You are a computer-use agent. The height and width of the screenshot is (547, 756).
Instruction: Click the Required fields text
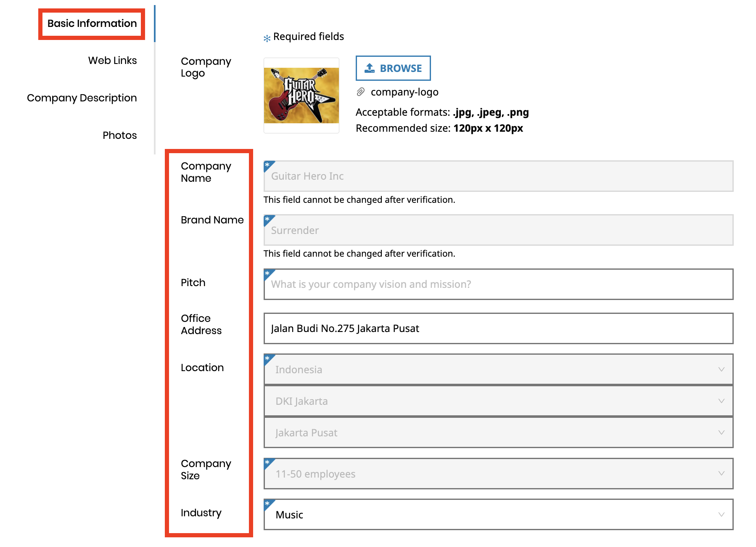[x=309, y=37]
